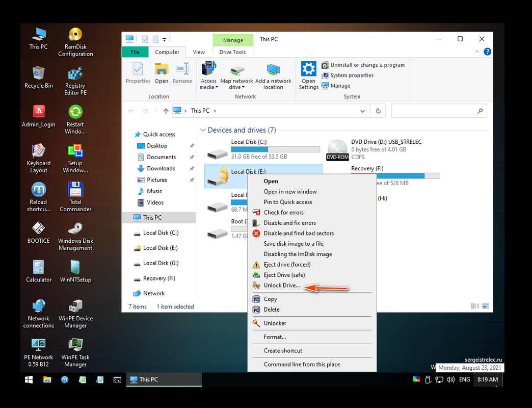The width and height of the screenshot is (532, 408).
Task: Launch WinPE Device Manager desktop icon
Action: (x=75, y=314)
